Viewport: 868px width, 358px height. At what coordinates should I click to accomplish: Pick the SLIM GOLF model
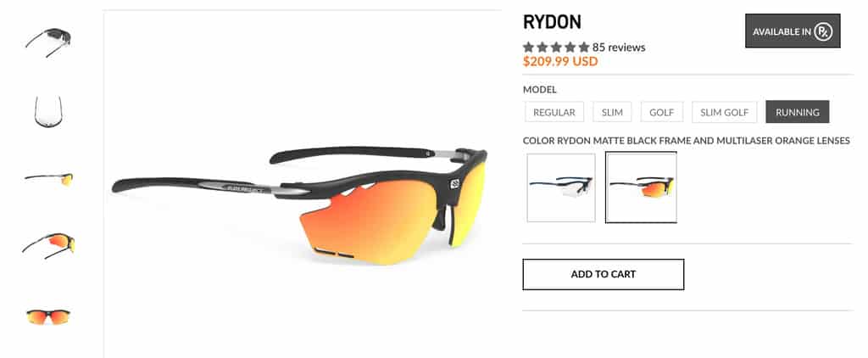(x=724, y=112)
